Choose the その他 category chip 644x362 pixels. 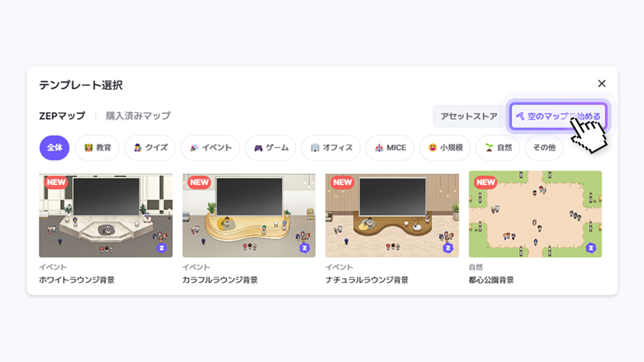pos(544,148)
